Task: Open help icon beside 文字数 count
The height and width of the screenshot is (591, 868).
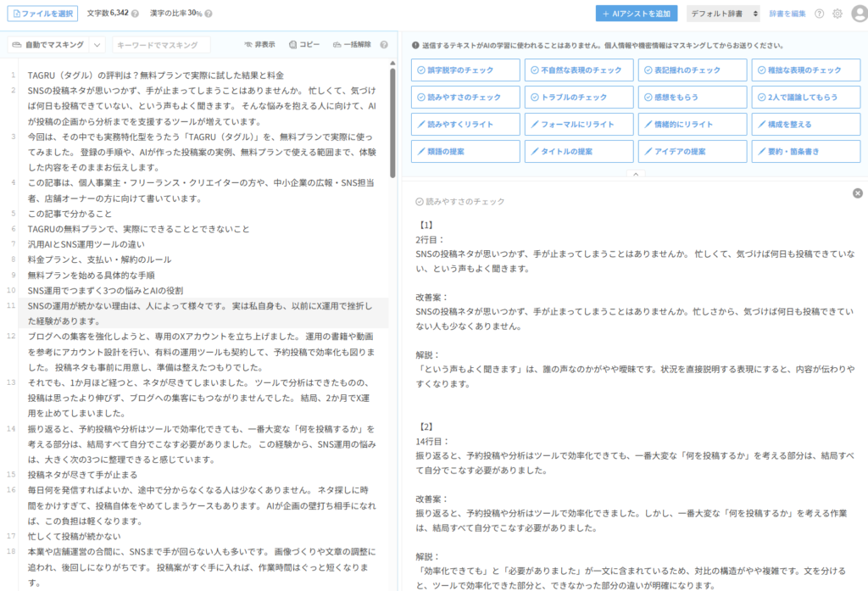Action: tap(135, 14)
